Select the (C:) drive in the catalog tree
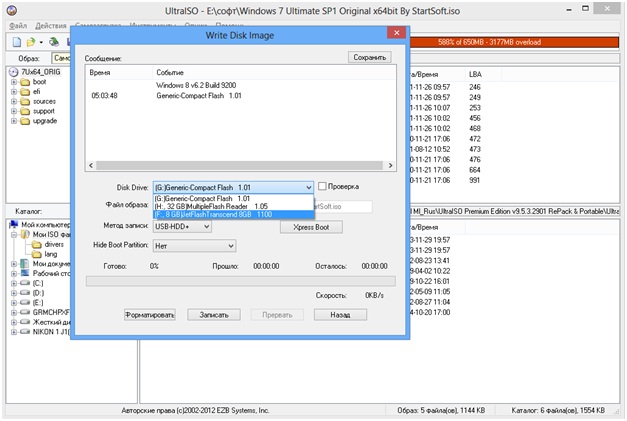Image resolution: width=627 pixels, height=421 pixels. [38, 283]
